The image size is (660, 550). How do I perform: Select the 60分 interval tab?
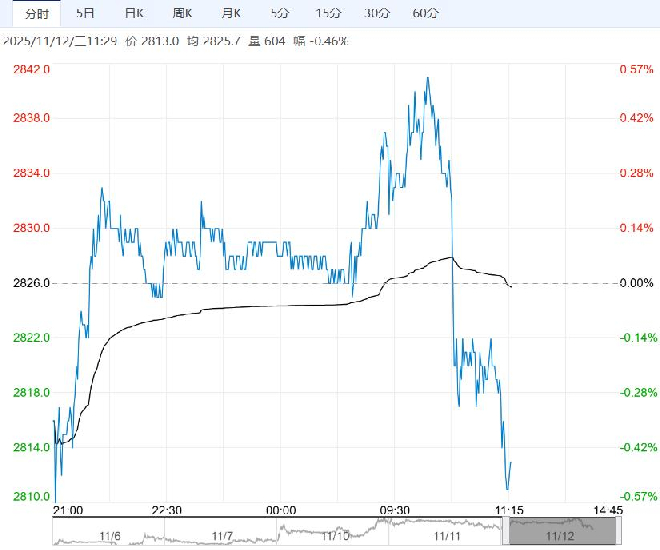[425, 13]
